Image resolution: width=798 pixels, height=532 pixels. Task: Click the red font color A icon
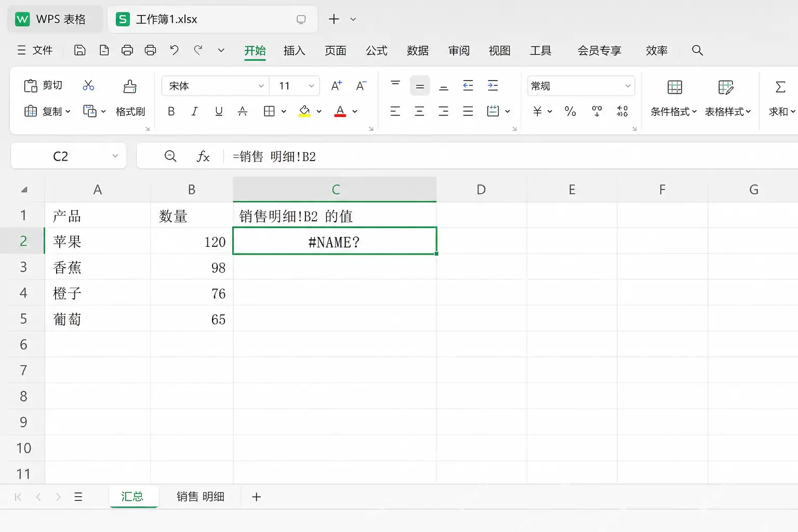[x=340, y=111]
